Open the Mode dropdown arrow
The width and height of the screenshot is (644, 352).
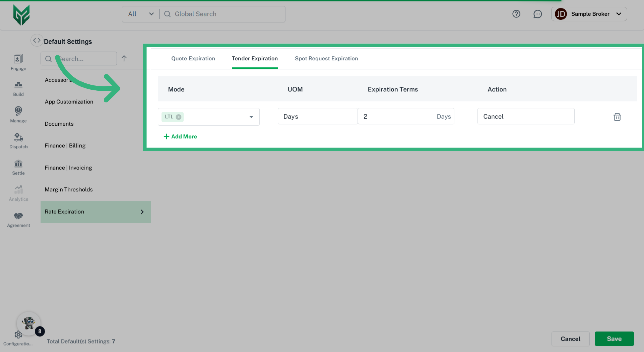tap(251, 117)
